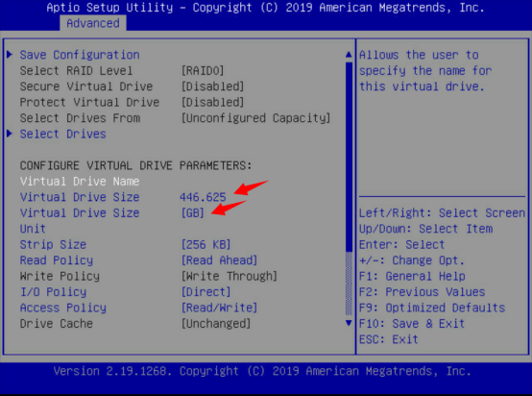Click the +/-: Change Opt. hint

coord(412,260)
